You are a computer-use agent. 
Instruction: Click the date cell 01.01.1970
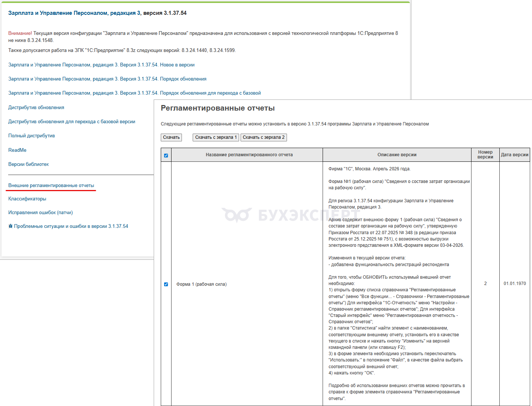[515, 284]
